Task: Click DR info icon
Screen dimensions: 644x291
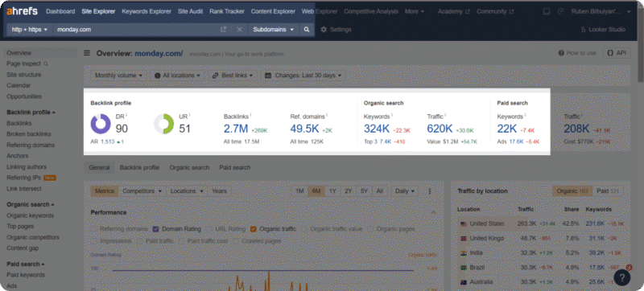Action: click(x=126, y=115)
